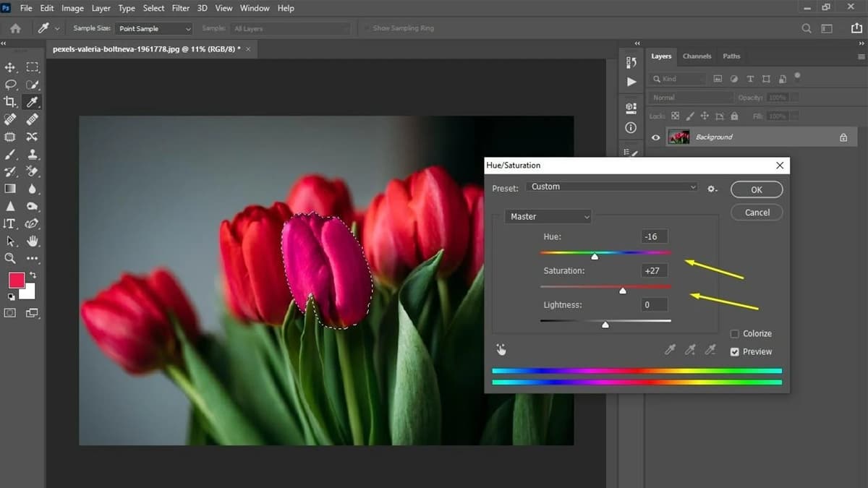The width and height of the screenshot is (868, 488).
Task: Click the on-image adjustment hand icon
Action: tap(501, 350)
